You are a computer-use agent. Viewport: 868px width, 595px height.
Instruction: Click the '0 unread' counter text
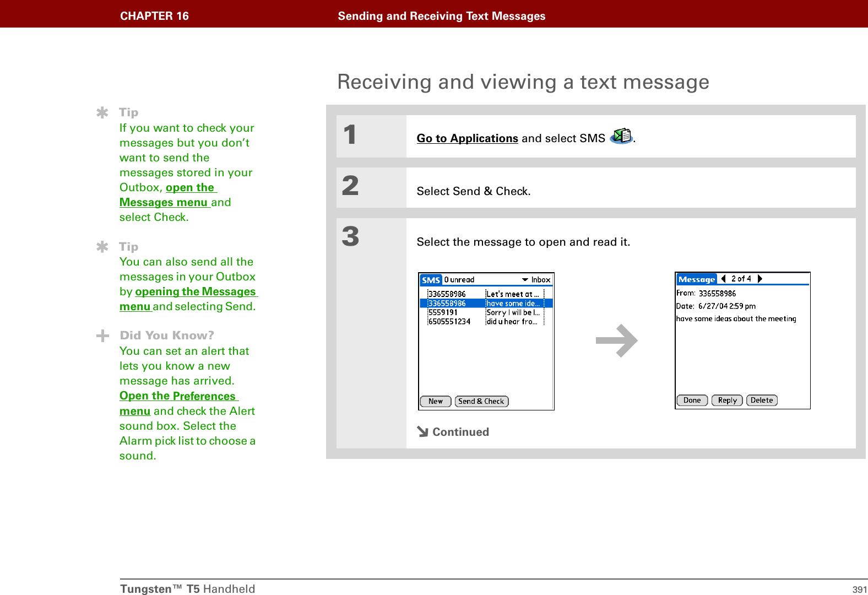pos(459,280)
